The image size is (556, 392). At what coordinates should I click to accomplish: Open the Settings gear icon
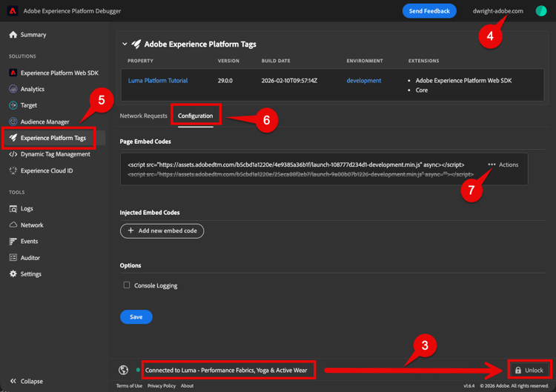pyautogui.click(x=13, y=273)
